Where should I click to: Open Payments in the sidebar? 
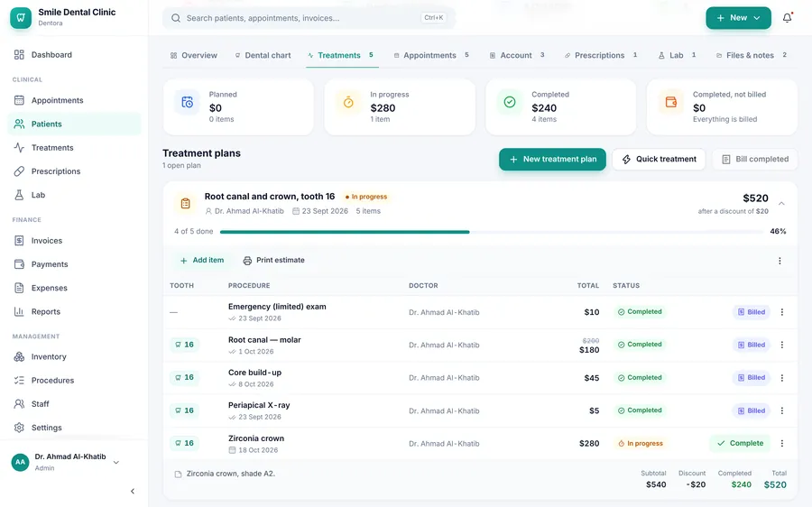[74, 264]
